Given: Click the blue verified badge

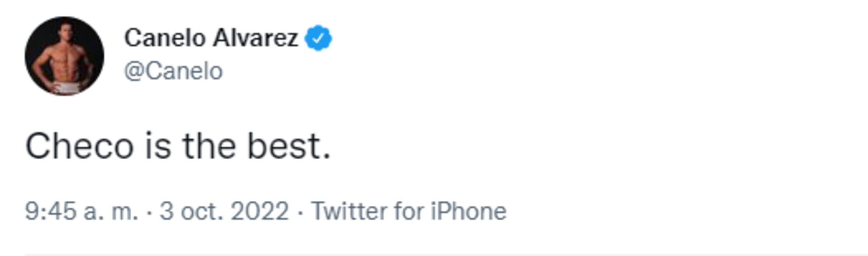Looking at the screenshot, I should click(x=318, y=38).
